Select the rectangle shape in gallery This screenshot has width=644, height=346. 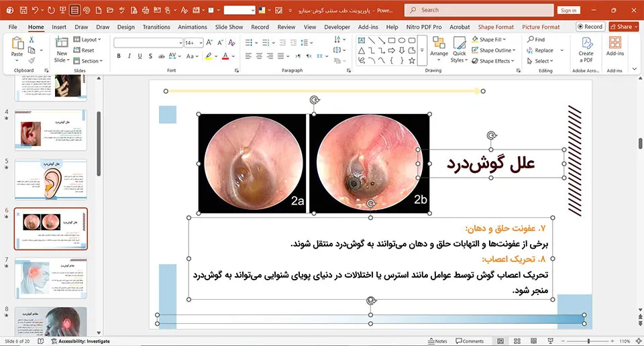[391, 40]
